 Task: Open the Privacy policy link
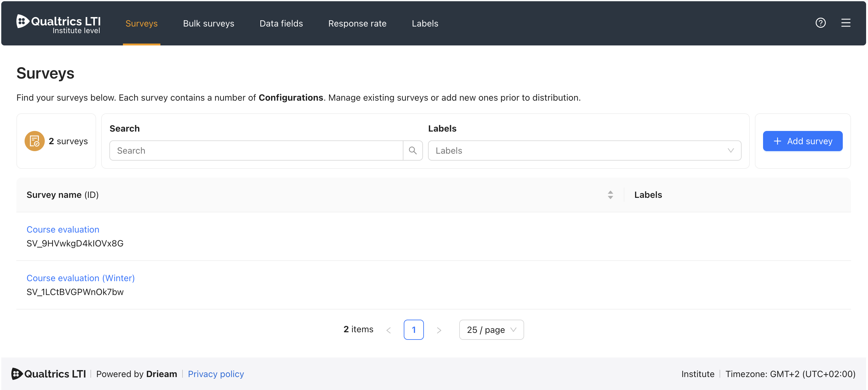coord(216,374)
